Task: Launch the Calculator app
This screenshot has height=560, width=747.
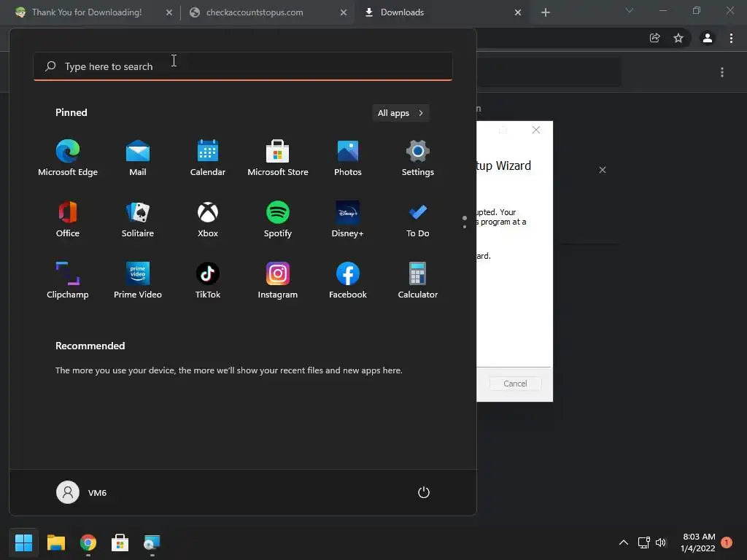Action: (418, 281)
